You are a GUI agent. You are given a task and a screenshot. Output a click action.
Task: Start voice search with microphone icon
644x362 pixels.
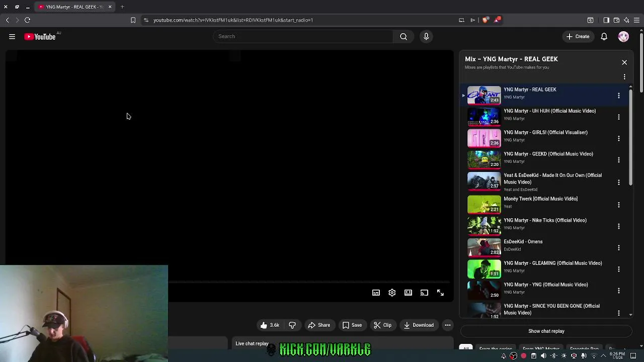[x=426, y=36]
